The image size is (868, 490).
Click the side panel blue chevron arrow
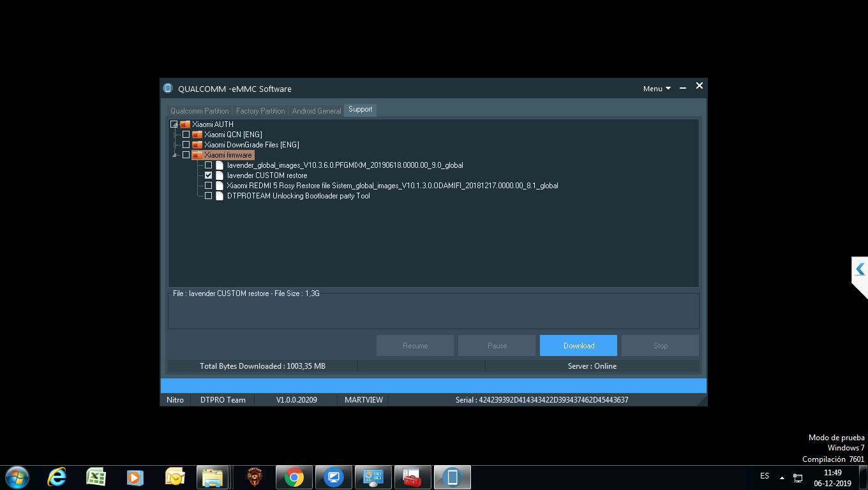tap(860, 269)
